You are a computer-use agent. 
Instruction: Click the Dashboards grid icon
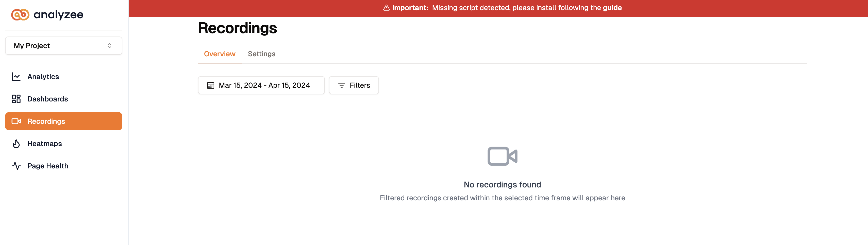(16, 99)
